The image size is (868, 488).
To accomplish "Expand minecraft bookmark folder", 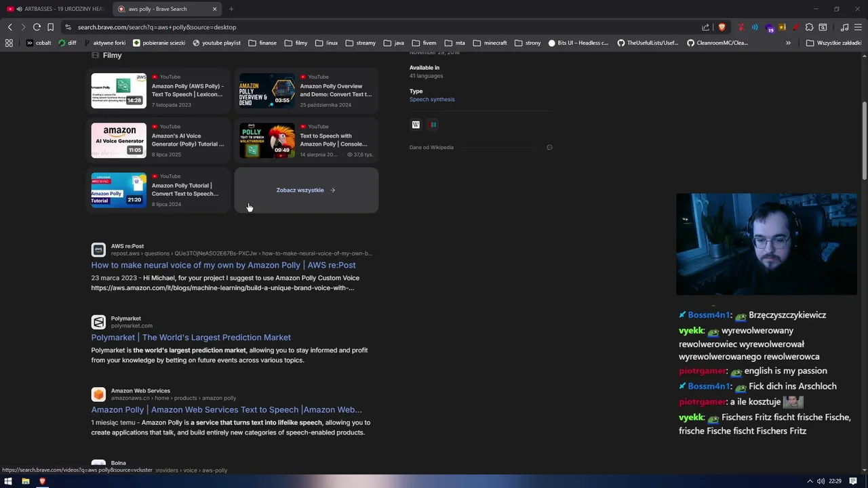I will [x=490, y=43].
